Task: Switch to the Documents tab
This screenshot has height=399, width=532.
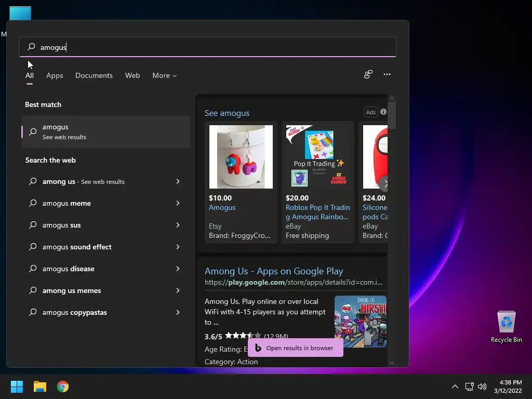Action: [94, 75]
